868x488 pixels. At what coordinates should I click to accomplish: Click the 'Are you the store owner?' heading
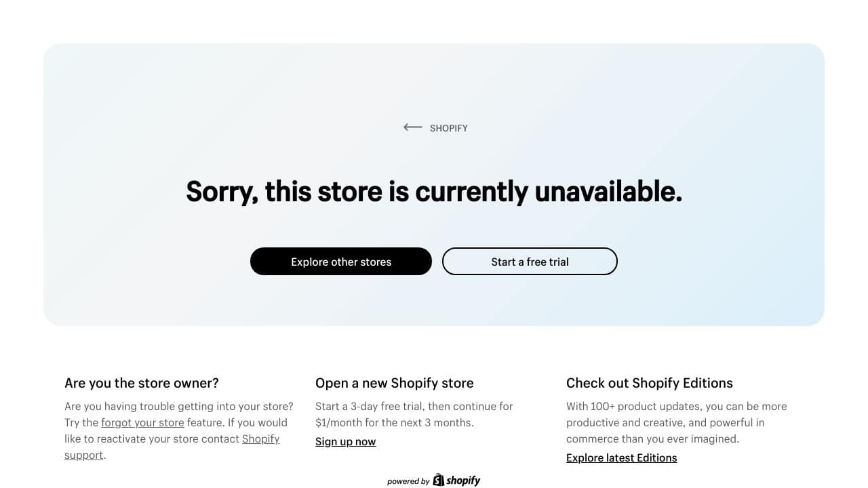coord(142,383)
